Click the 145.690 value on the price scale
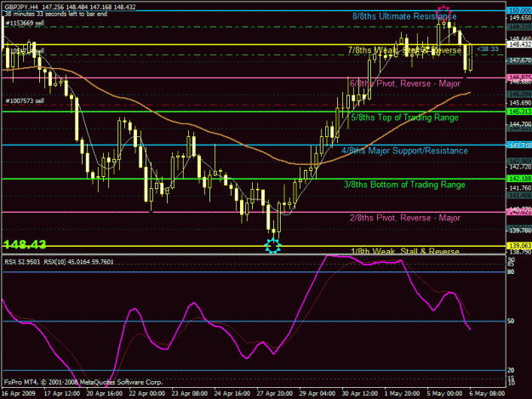The image size is (532, 399). (x=520, y=103)
